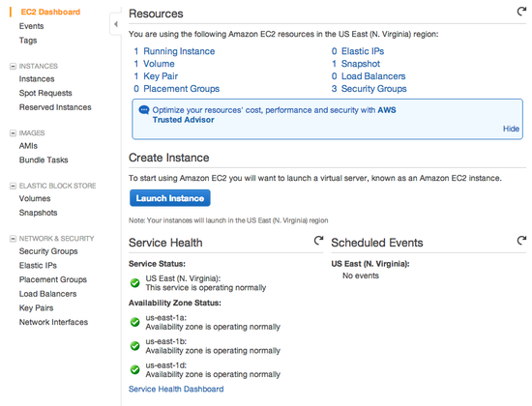
Task: Refresh the Resources section
Action: coord(521,12)
